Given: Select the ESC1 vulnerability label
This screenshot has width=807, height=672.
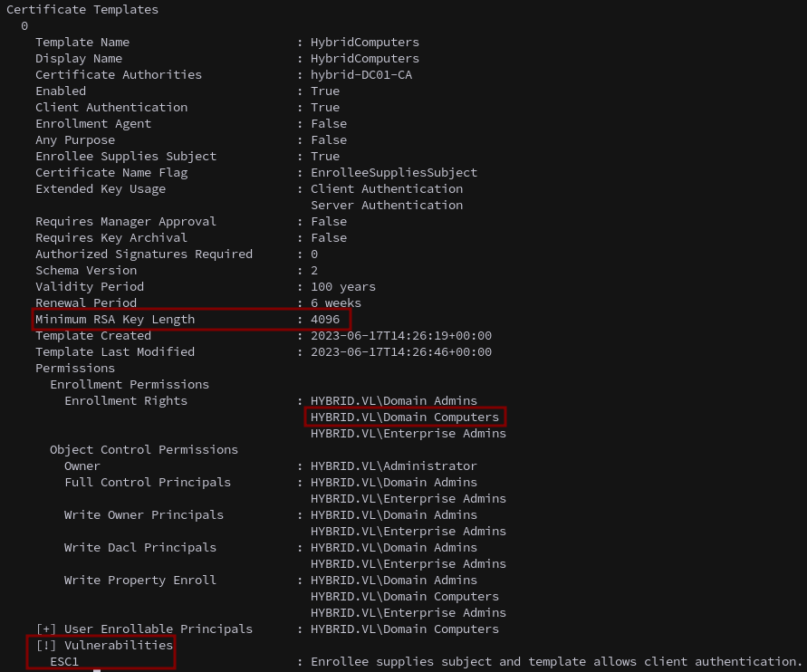Looking at the screenshot, I should (64, 662).
